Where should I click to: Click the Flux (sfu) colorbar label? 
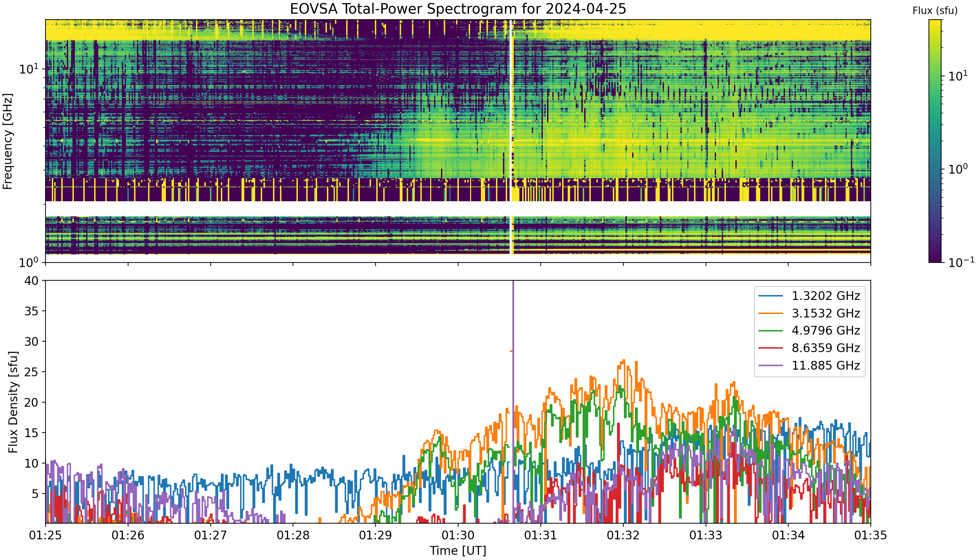point(935,11)
